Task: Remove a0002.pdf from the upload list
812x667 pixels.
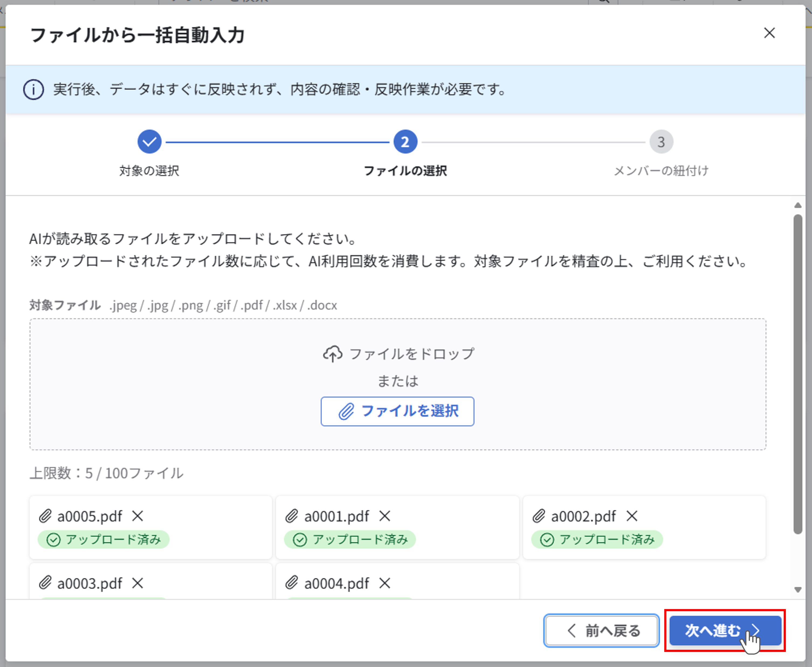Action: [631, 516]
